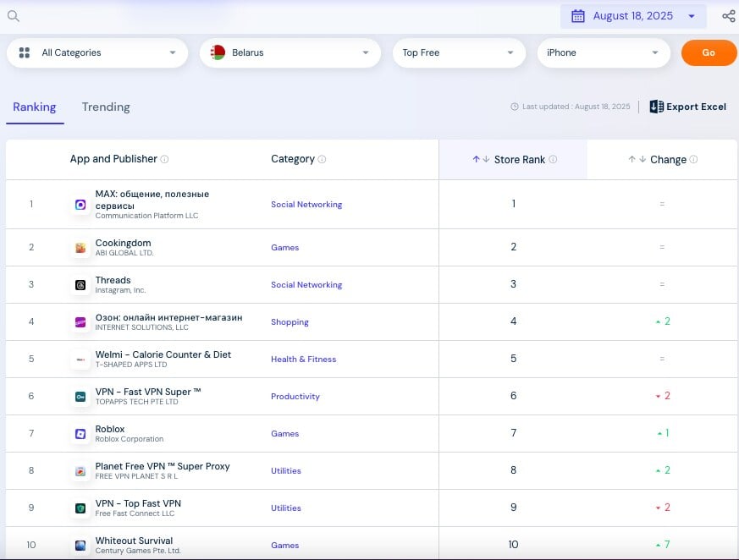Click the clock icon beside Last updated
This screenshot has width=739, height=560.
click(x=514, y=107)
